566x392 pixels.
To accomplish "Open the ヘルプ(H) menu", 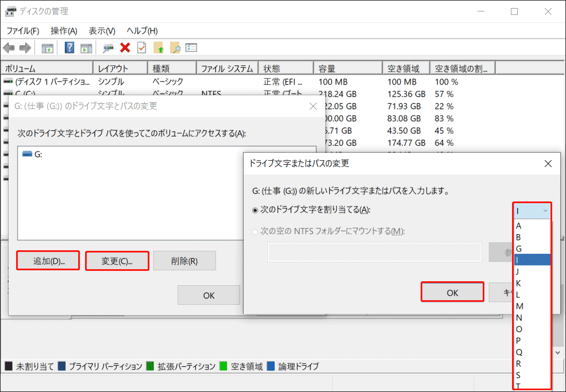I will tap(143, 31).
